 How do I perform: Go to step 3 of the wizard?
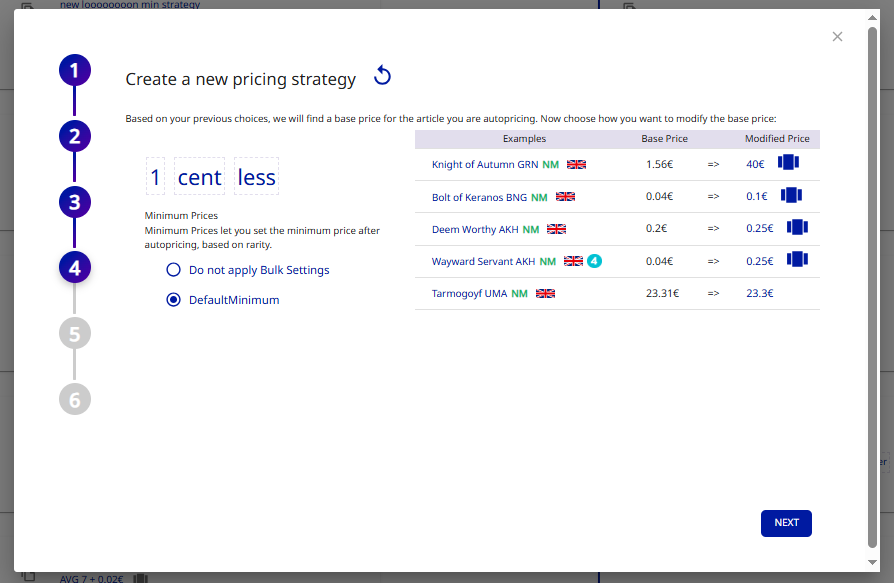75,202
